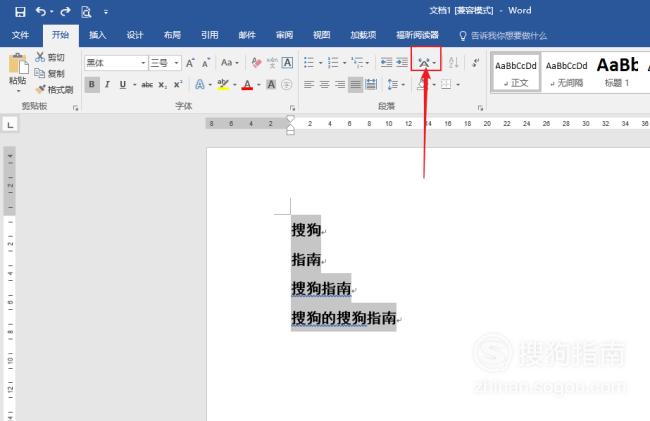Decrease paragraph indent
The image size is (650, 421).
(x=386, y=63)
